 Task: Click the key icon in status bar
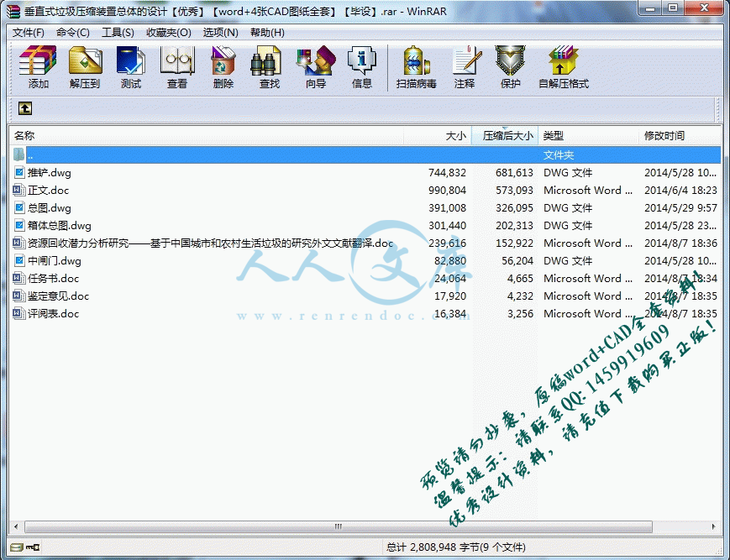click(x=33, y=547)
